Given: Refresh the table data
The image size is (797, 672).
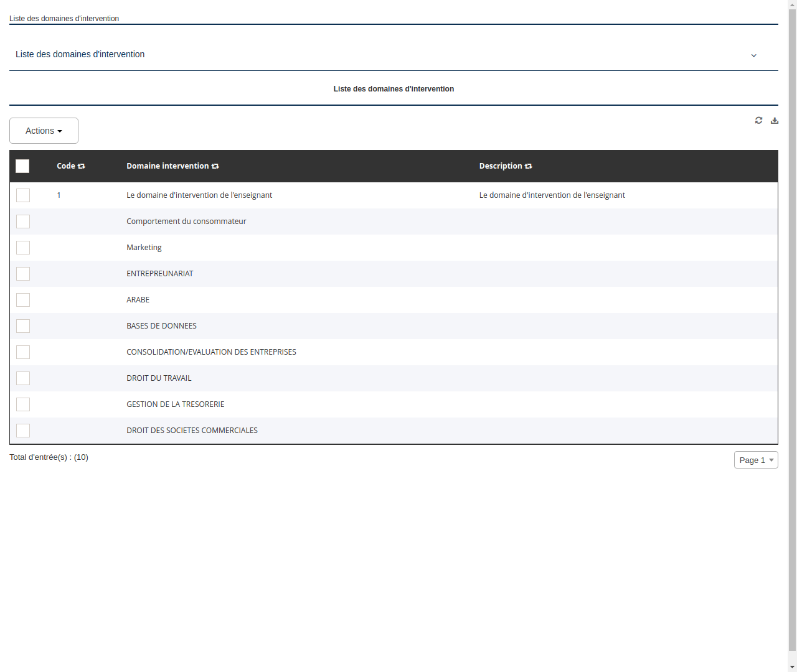Looking at the screenshot, I should pyautogui.click(x=758, y=120).
